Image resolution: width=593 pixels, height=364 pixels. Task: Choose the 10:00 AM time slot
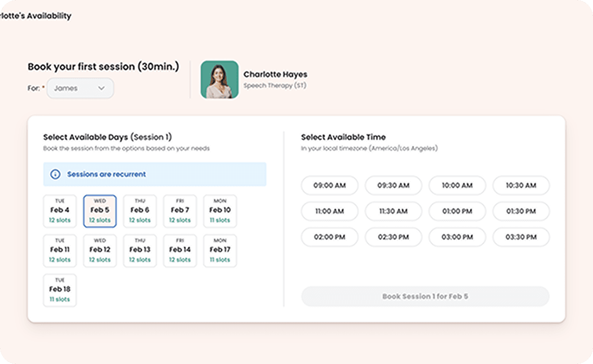(457, 185)
